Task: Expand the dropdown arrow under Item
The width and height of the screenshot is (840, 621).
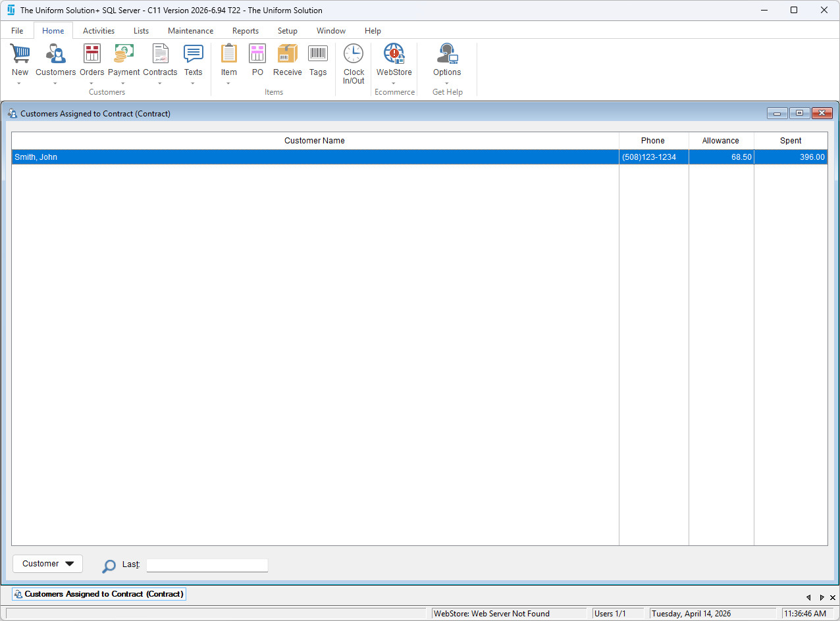Action: 228,84
